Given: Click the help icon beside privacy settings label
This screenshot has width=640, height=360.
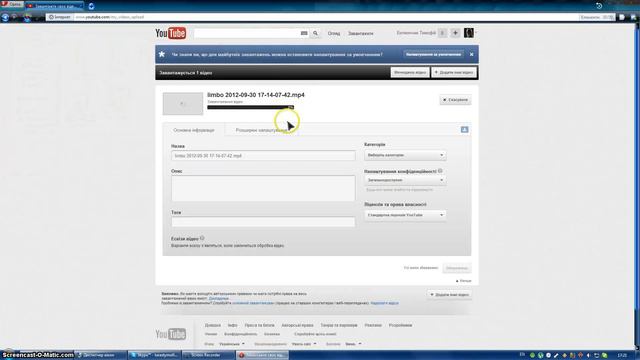Looking at the screenshot, I should (x=440, y=171).
